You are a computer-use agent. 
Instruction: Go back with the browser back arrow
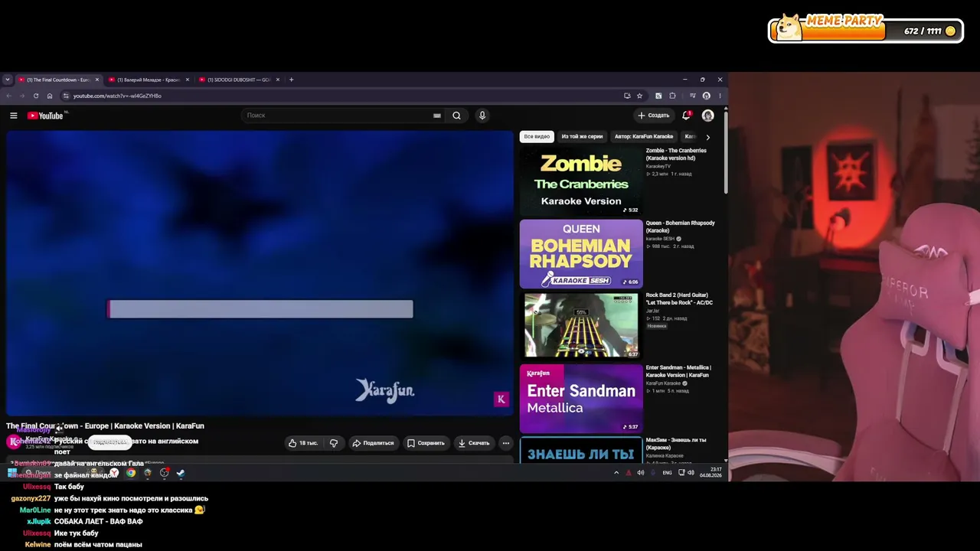8,96
